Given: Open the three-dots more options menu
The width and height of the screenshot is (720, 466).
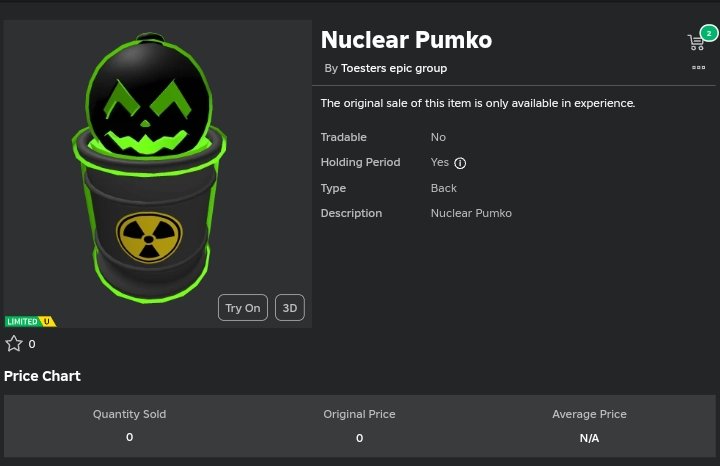Looking at the screenshot, I should [698, 67].
